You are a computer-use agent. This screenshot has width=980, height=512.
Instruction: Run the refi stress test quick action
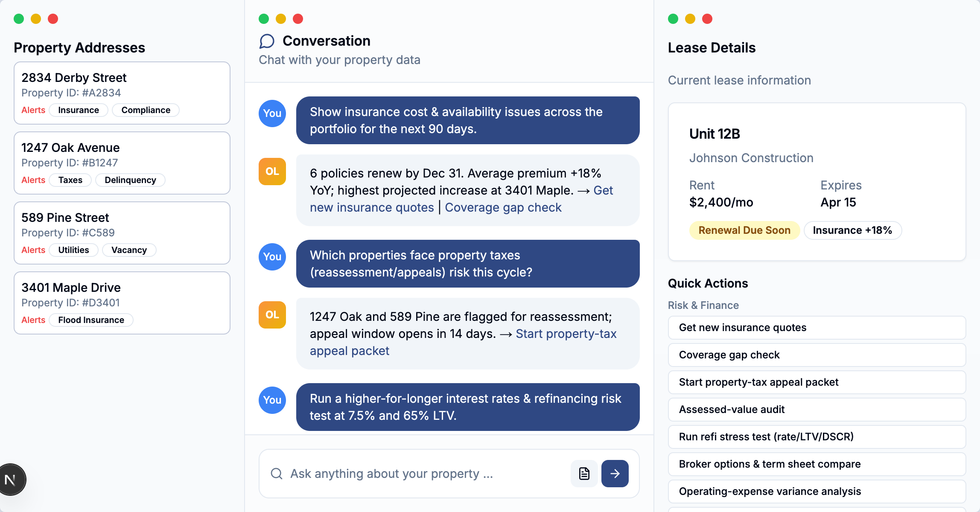tap(817, 436)
